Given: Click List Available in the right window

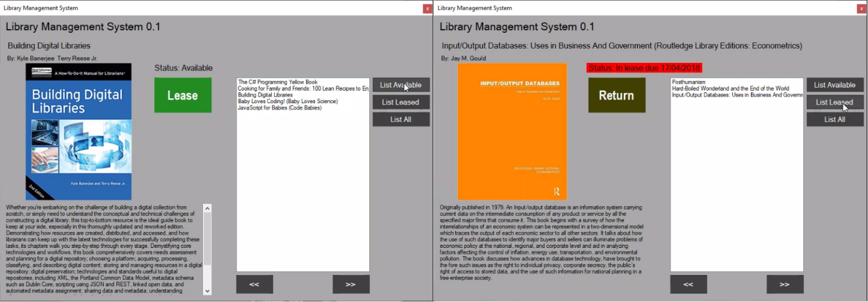Looking at the screenshot, I should coord(835,85).
